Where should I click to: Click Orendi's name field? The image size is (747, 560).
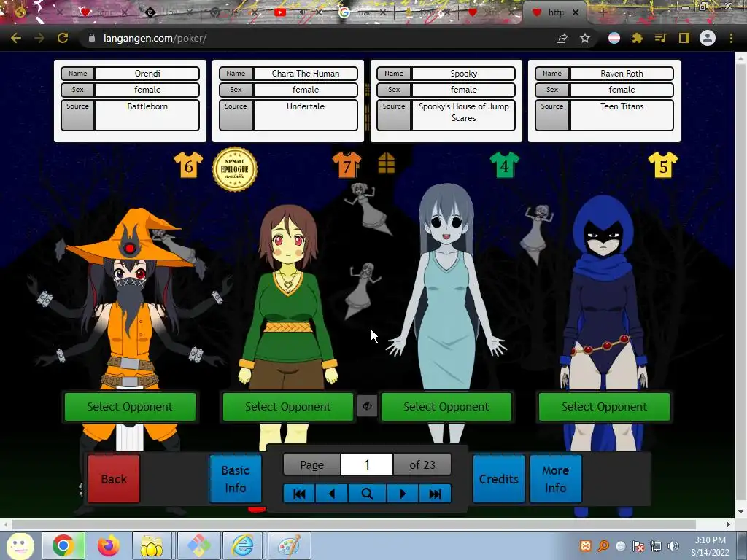click(147, 74)
